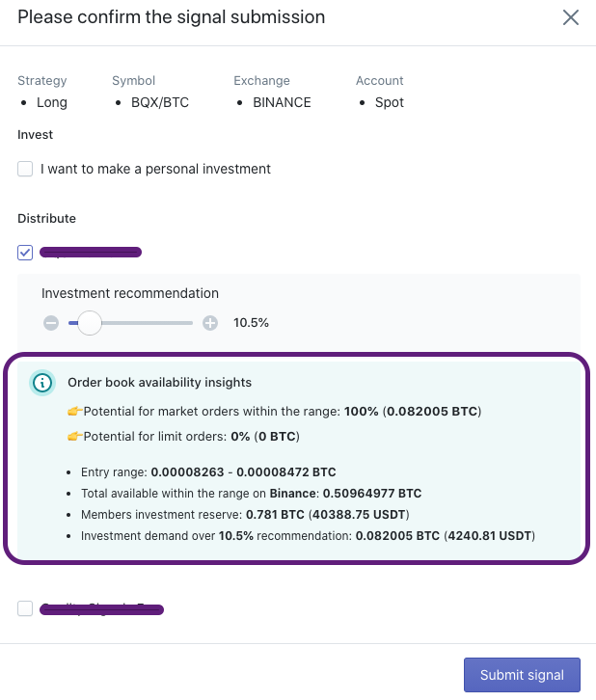Click the Long strategy value

[51, 102]
